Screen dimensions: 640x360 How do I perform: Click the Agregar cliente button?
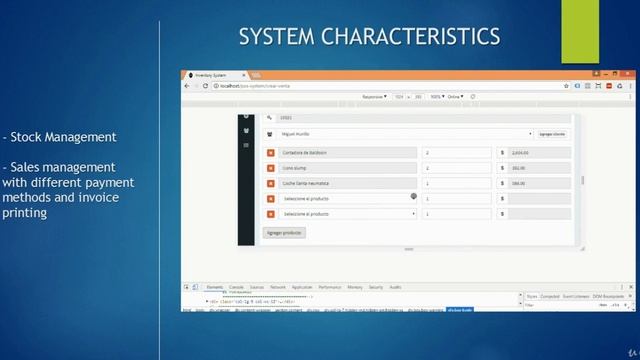pyautogui.click(x=552, y=134)
